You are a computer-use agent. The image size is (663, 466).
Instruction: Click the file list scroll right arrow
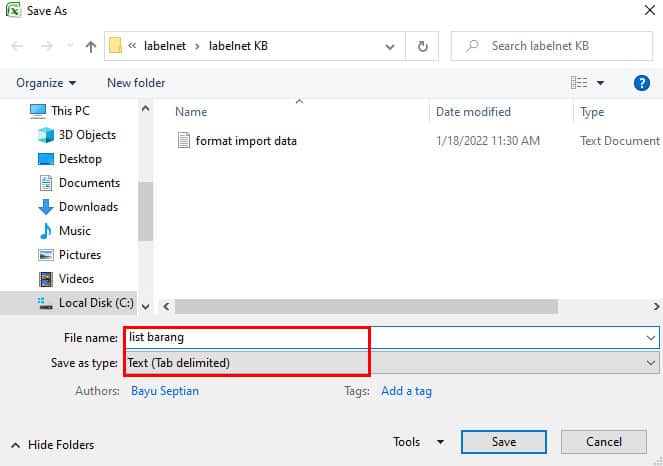656,306
